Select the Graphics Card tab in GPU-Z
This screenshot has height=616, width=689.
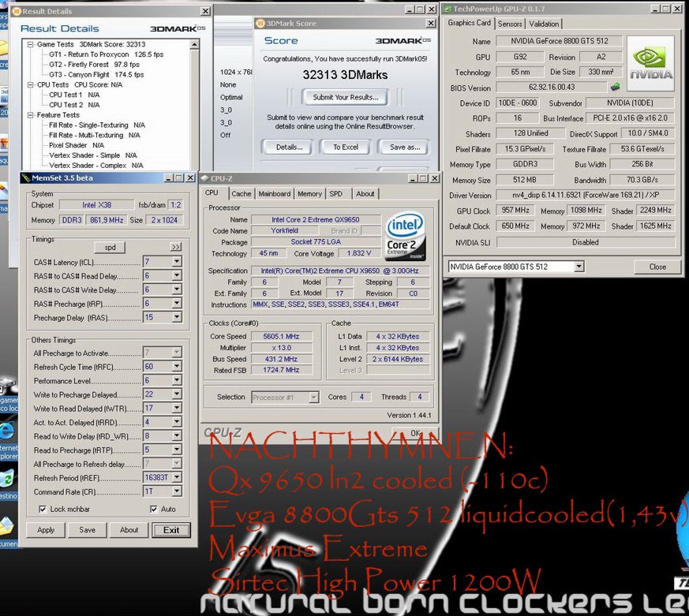tap(469, 23)
